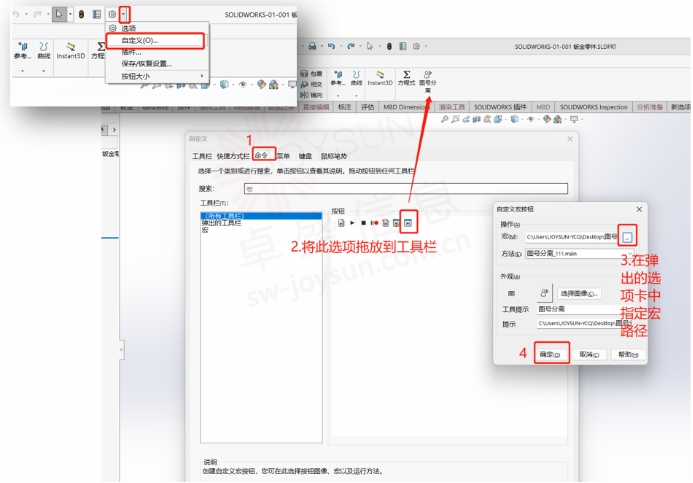The image size is (693, 483).
Task: Switch to the 渲染工具 ribbon tab
Action: point(452,107)
